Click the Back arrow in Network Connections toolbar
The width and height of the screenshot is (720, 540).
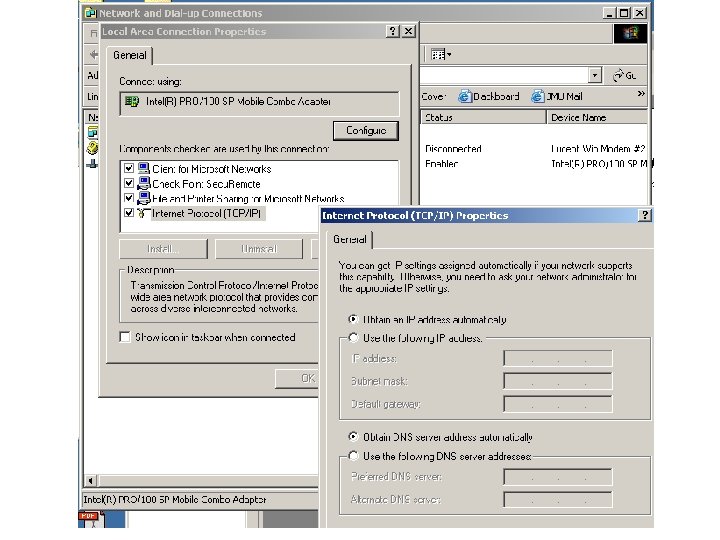(x=94, y=55)
